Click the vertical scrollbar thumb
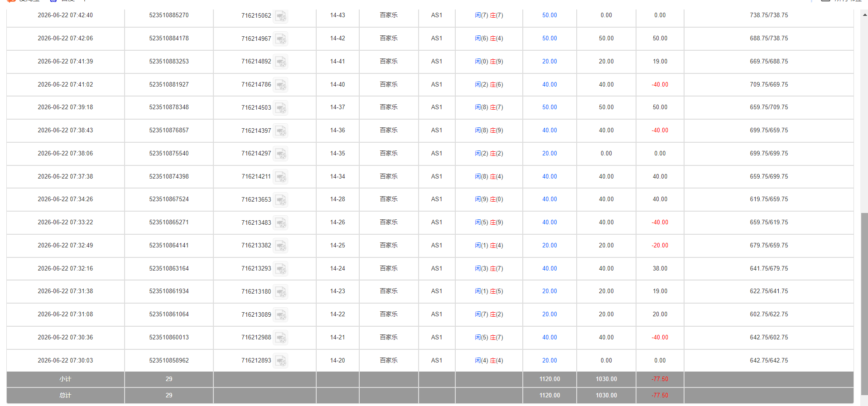This screenshot has height=406, width=868. point(864,304)
